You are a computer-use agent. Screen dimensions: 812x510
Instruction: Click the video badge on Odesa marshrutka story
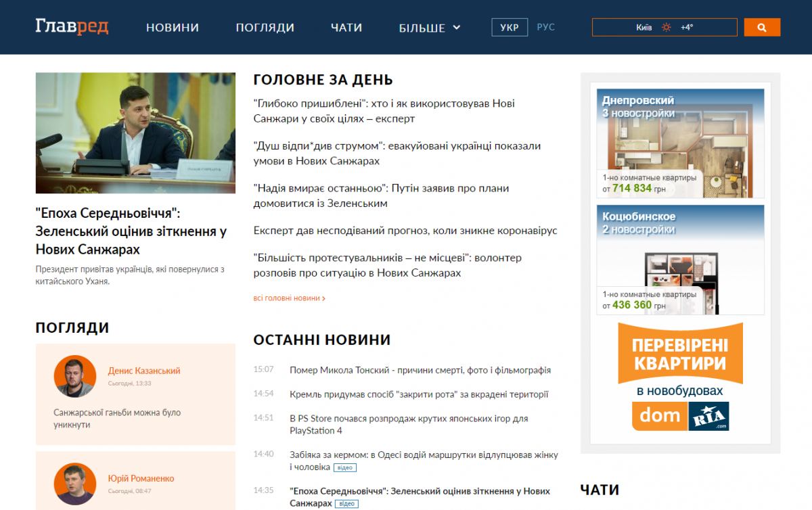(344, 467)
